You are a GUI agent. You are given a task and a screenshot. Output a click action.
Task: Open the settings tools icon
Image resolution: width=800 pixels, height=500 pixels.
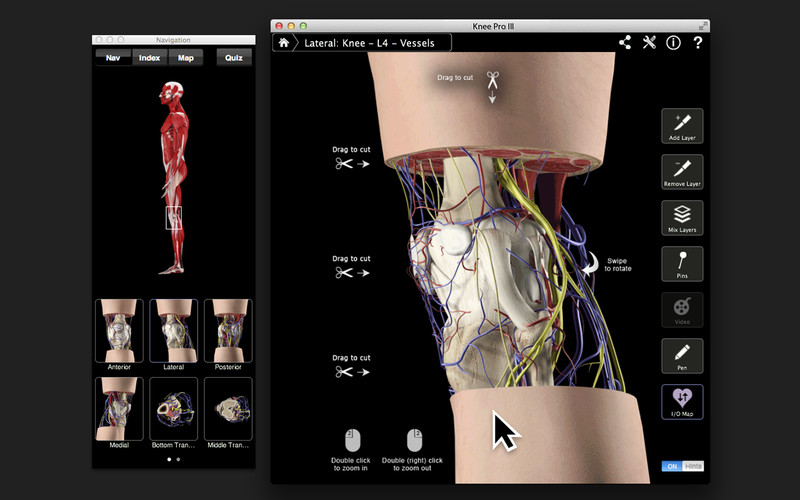[x=649, y=42]
